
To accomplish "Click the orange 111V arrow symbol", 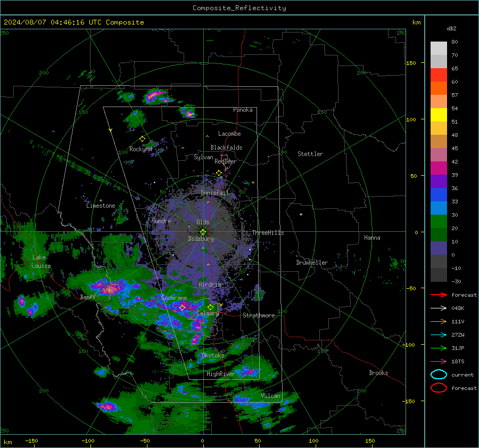I will coord(439,321).
